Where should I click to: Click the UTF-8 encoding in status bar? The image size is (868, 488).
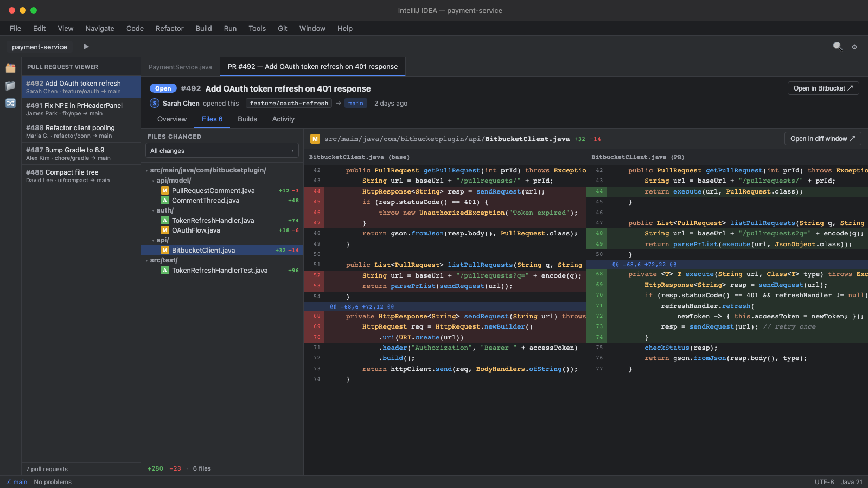(x=824, y=482)
